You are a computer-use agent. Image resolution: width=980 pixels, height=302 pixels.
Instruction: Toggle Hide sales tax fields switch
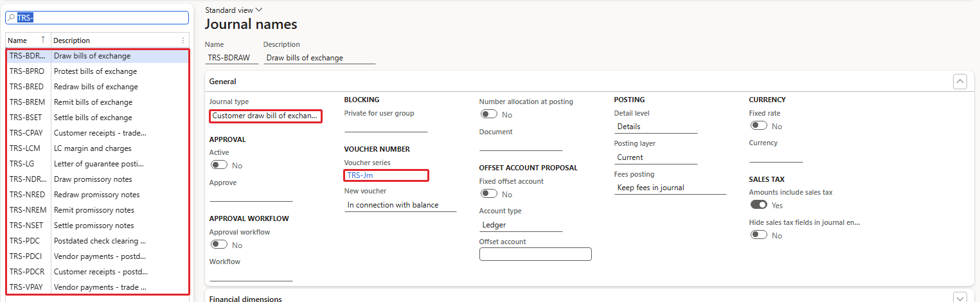coord(759,235)
